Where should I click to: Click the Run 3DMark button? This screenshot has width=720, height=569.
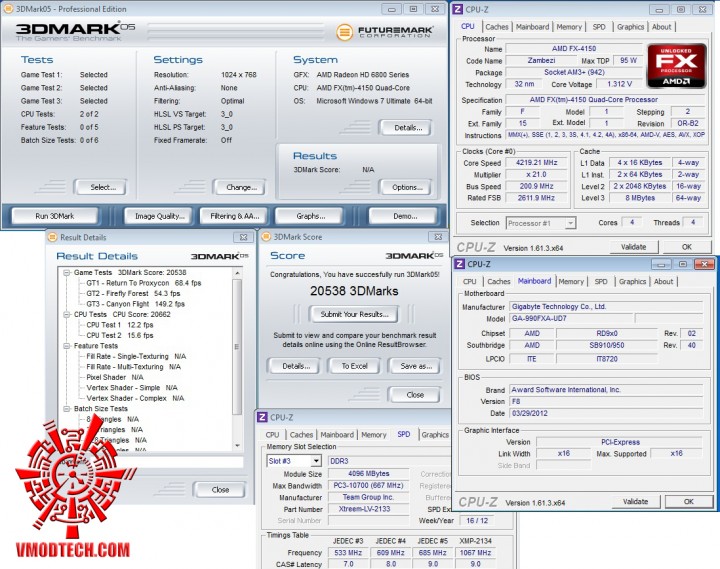(x=55, y=216)
